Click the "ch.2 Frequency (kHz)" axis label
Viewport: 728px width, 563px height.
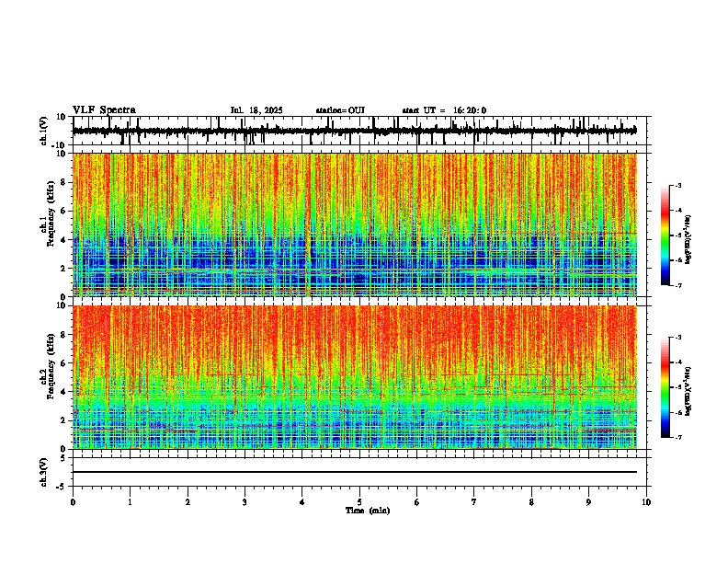pyautogui.click(x=48, y=367)
